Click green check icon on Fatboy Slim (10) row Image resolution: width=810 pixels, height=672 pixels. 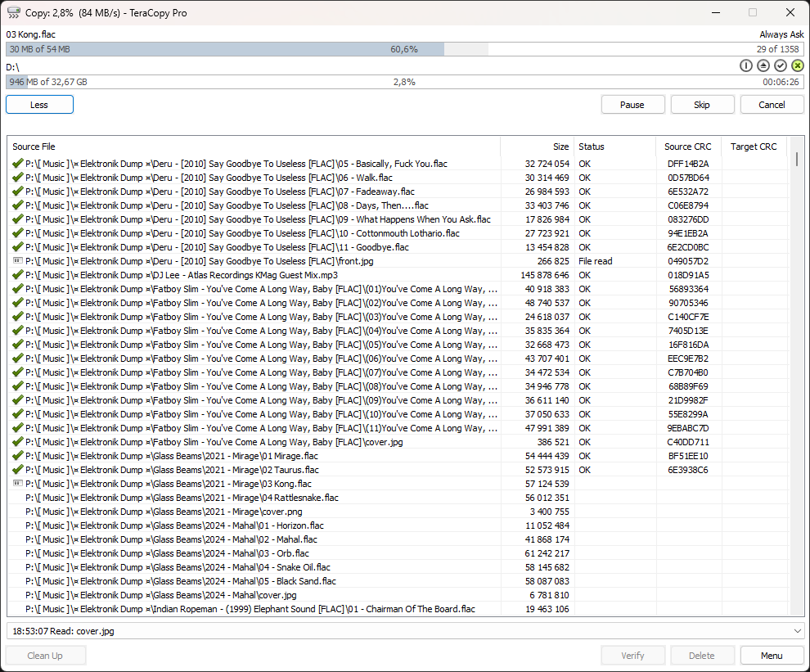pyautogui.click(x=17, y=414)
